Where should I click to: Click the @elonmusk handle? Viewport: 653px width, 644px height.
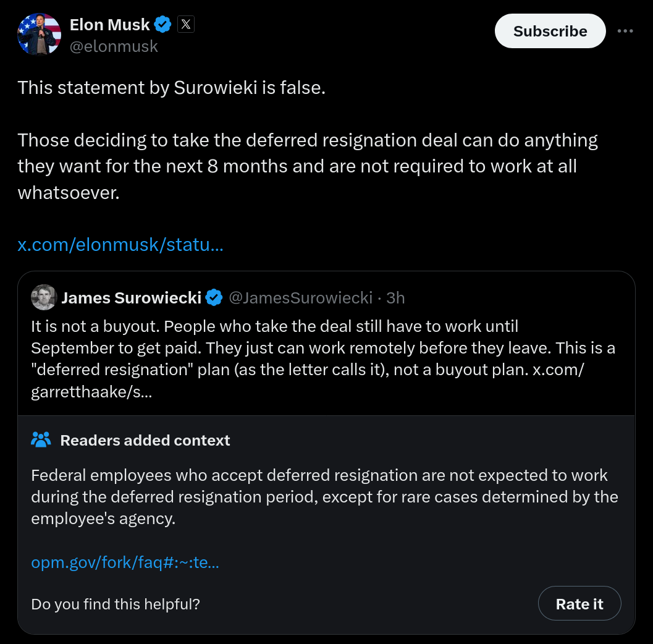114,46
